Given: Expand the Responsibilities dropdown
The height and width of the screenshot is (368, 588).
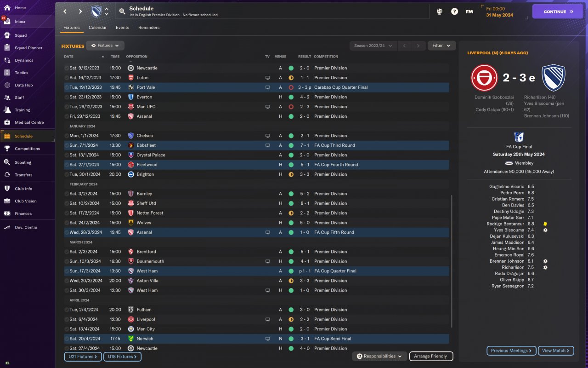Looking at the screenshot, I should [379, 356].
